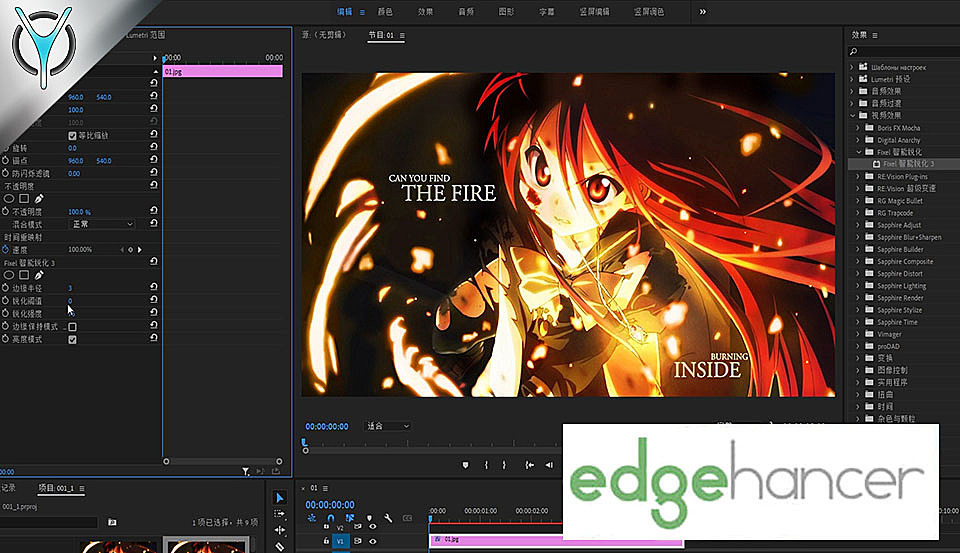This screenshot has height=553, width=960.
Task: Reset the 边缘半径 parameter
Action: 154,287
